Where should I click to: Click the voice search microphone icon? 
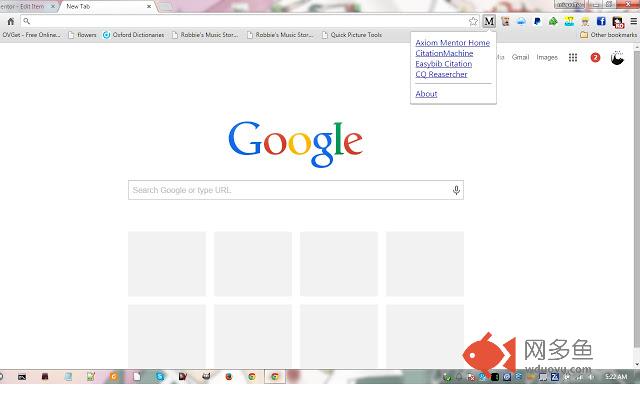(x=456, y=190)
